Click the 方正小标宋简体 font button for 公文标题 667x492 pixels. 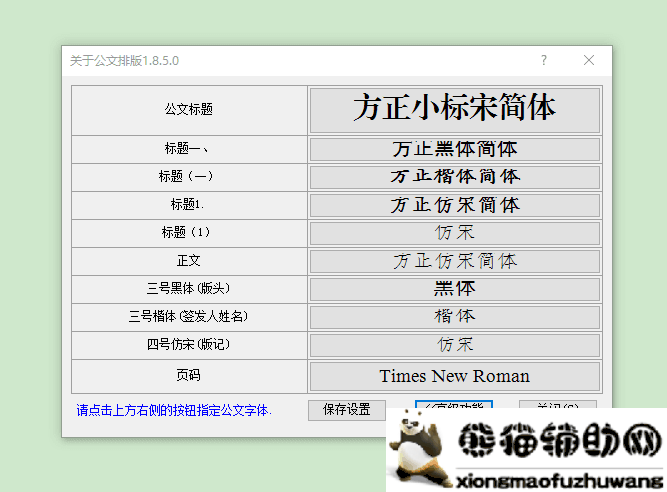(454, 109)
